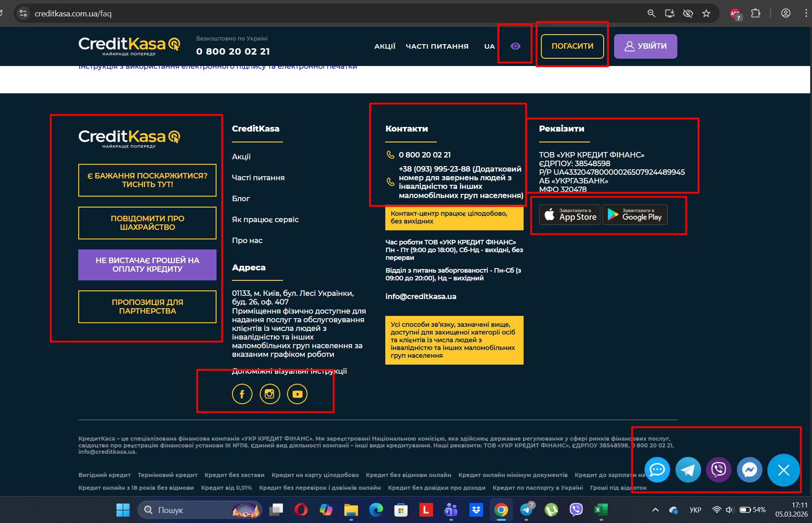Click the CreditKasa logo in the footer

129,138
